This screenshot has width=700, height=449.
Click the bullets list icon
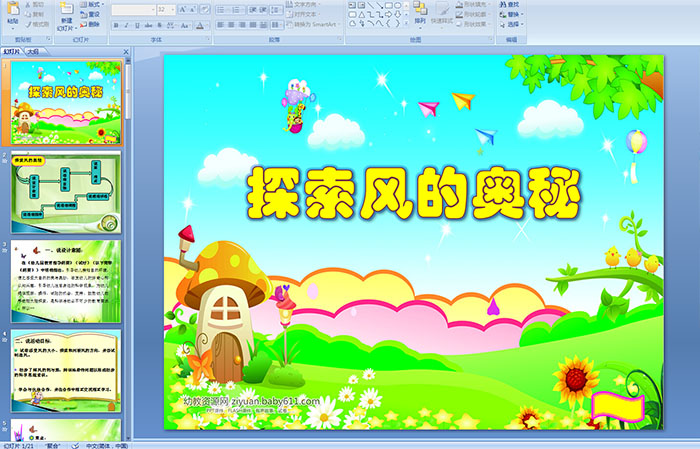click(222, 10)
